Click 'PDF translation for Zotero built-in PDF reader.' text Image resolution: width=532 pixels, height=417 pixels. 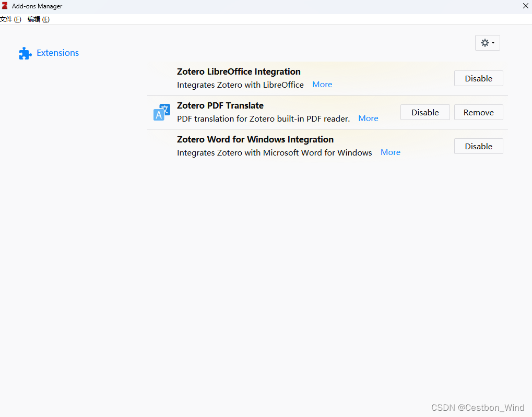point(263,119)
